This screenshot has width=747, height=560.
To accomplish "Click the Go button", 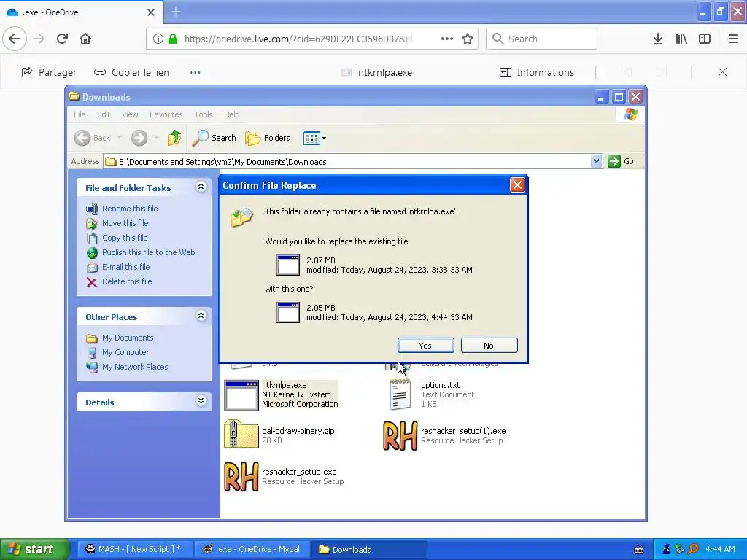I will pyautogui.click(x=621, y=161).
